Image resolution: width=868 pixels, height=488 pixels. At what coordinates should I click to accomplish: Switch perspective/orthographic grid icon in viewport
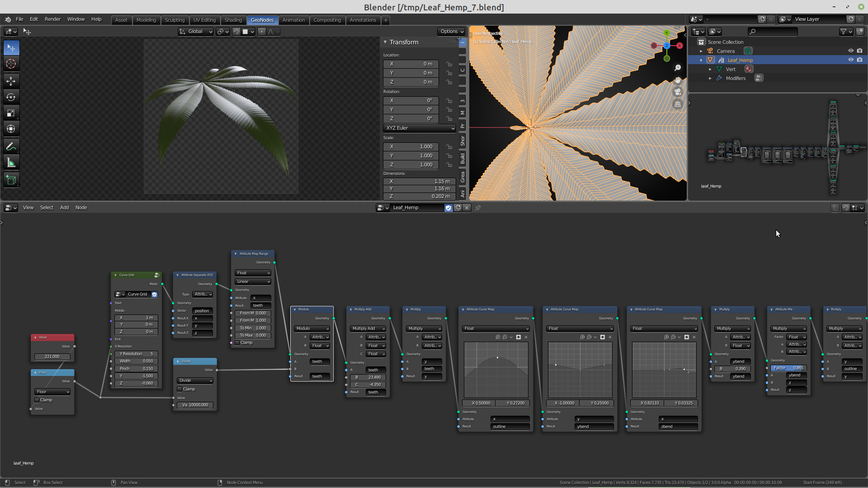677,104
